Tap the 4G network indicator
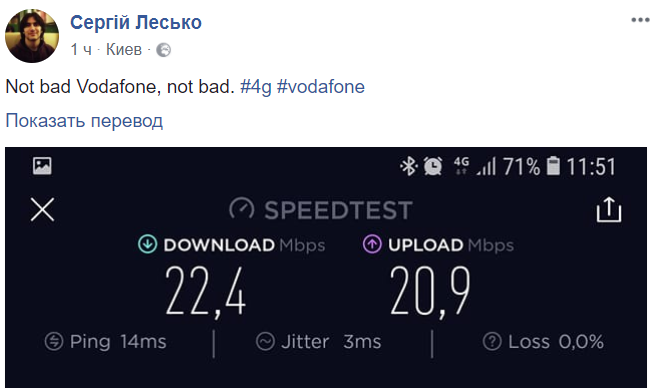 click(x=461, y=166)
